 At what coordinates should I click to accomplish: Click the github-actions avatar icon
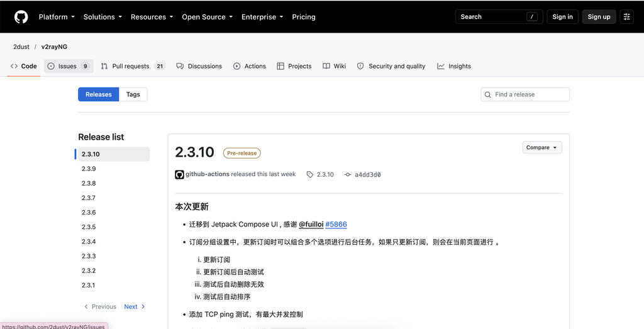(x=179, y=174)
